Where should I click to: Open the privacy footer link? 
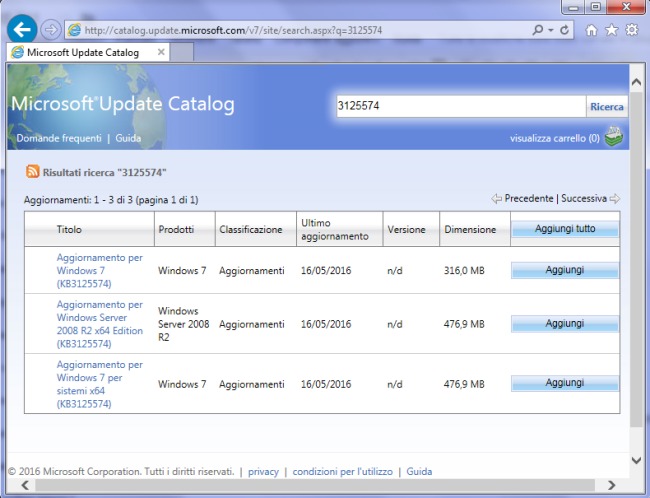263,471
